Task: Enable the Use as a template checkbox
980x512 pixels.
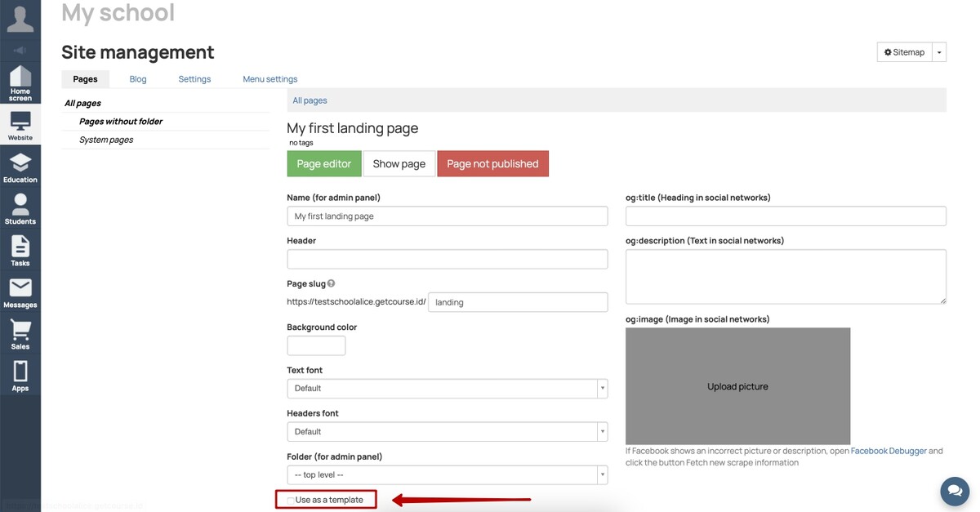Action: point(291,500)
